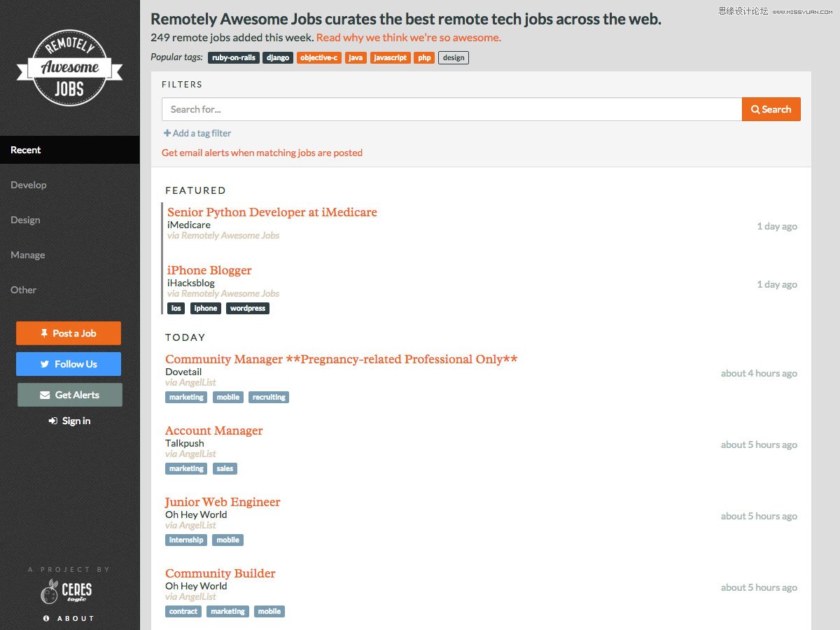Open the iPhone Blogger job listing
Screen dimensions: 840x630
click(x=209, y=270)
